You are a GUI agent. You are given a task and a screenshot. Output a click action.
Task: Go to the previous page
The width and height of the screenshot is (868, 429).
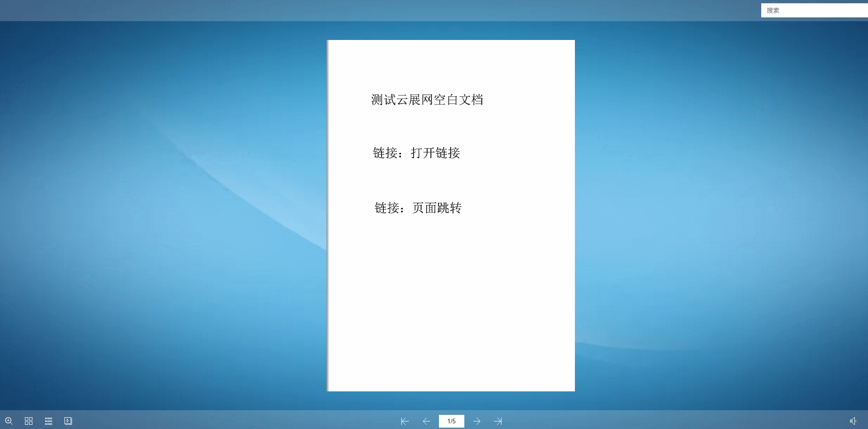point(426,421)
